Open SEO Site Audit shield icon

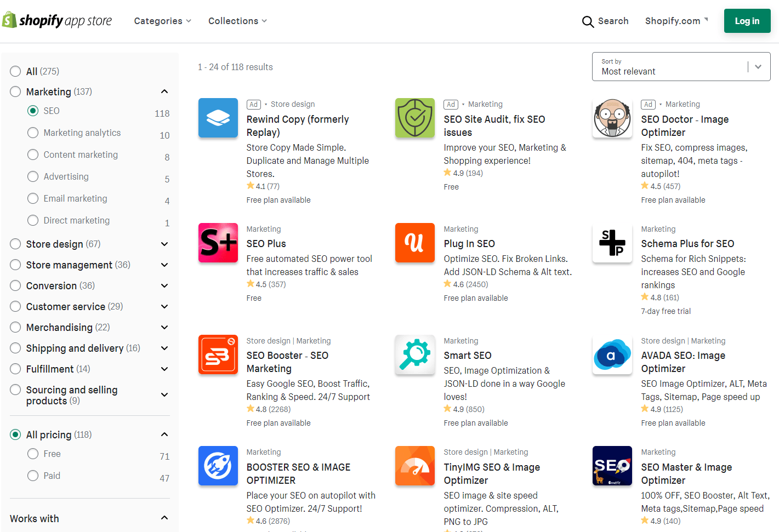pyautogui.click(x=415, y=118)
